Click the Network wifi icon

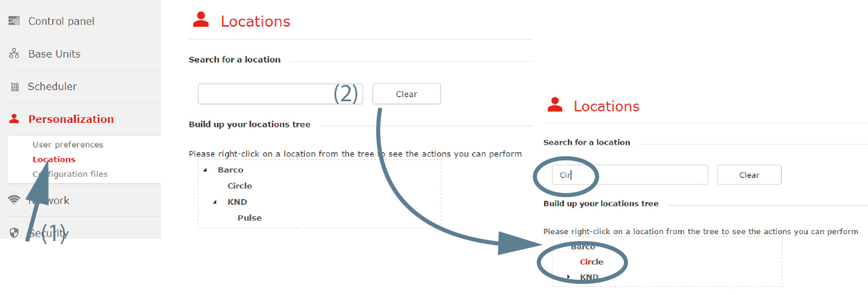(x=14, y=200)
